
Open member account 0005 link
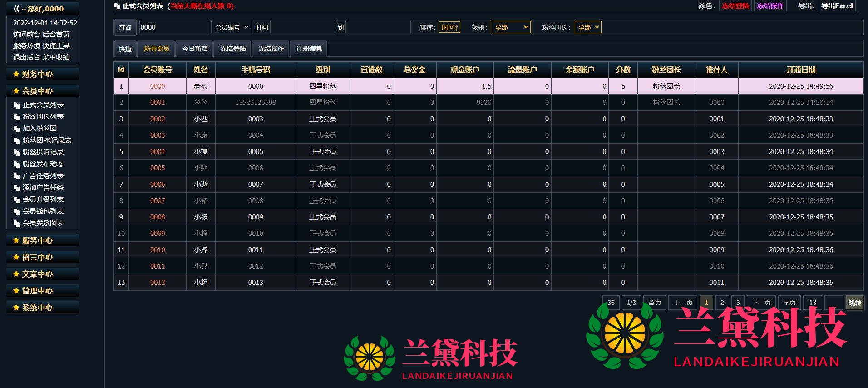[158, 168]
